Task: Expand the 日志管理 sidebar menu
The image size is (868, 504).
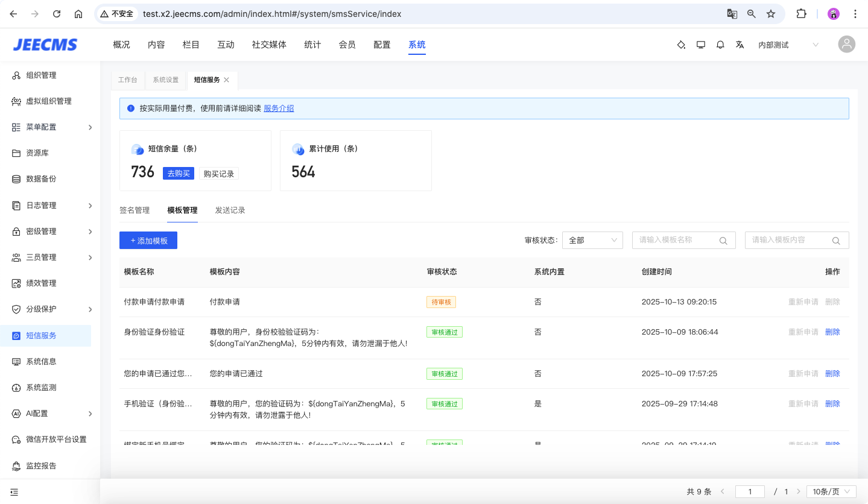Action: [51, 206]
